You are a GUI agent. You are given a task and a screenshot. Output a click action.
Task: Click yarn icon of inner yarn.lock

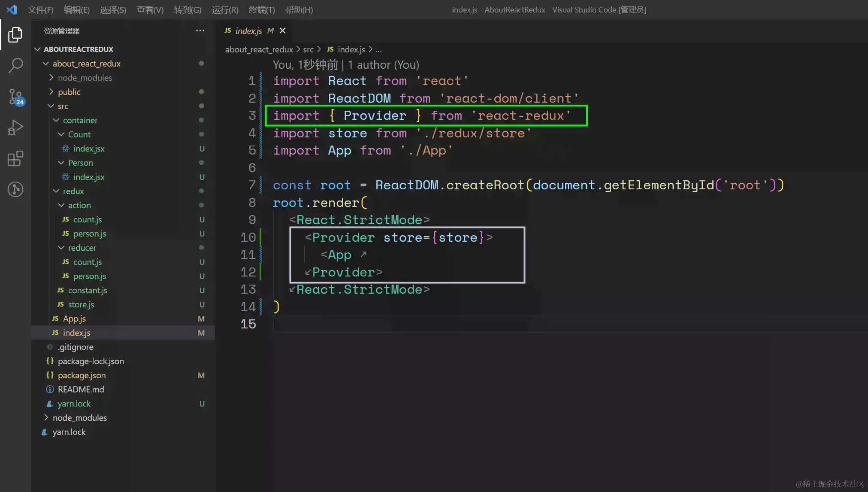50,404
